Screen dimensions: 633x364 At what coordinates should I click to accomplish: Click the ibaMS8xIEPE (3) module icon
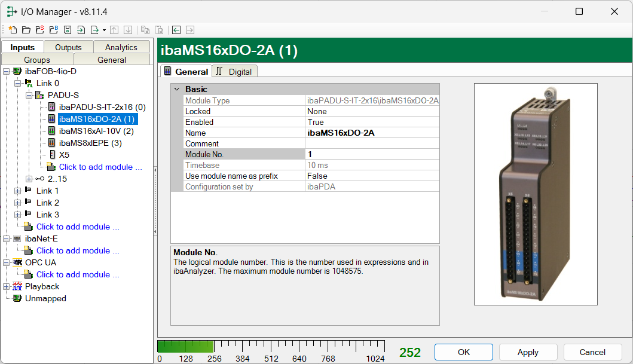click(x=52, y=143)
